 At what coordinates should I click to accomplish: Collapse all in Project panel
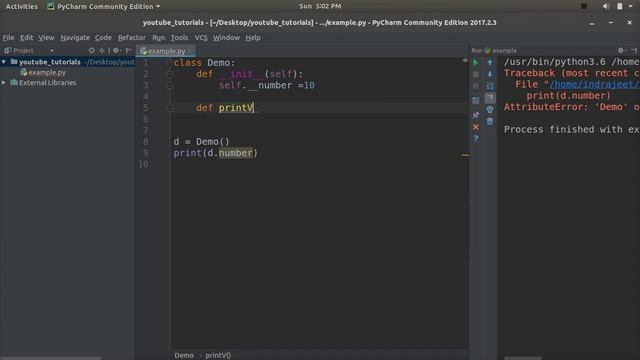(102, 51)
